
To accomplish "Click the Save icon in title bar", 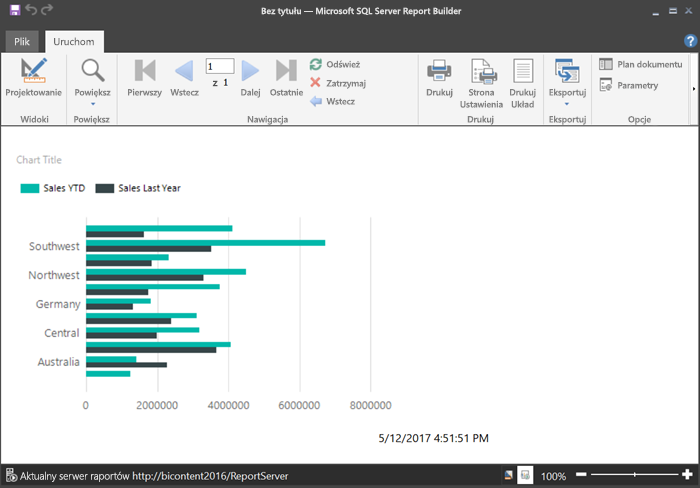I will tap(15, 10).
